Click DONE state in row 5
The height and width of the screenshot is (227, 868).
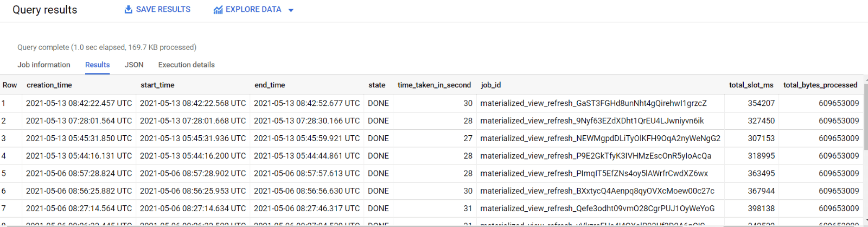pos(378,173)
